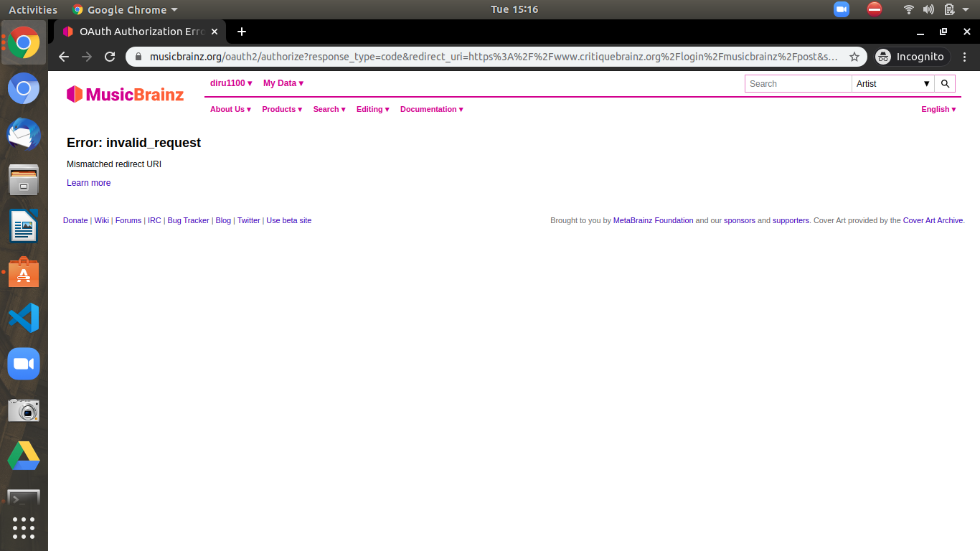Open the Products dropdown menu

[x=282, y=109]
